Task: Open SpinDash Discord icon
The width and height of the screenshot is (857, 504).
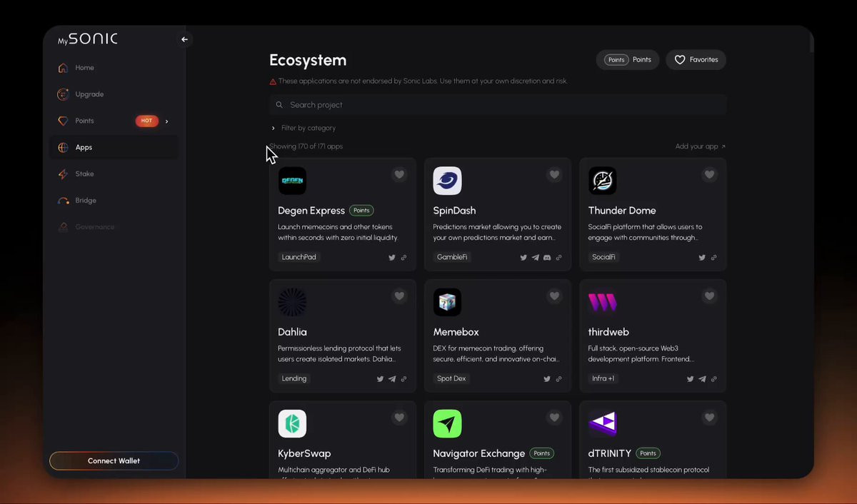Action: pyautogui.click(x=547, y=258)
